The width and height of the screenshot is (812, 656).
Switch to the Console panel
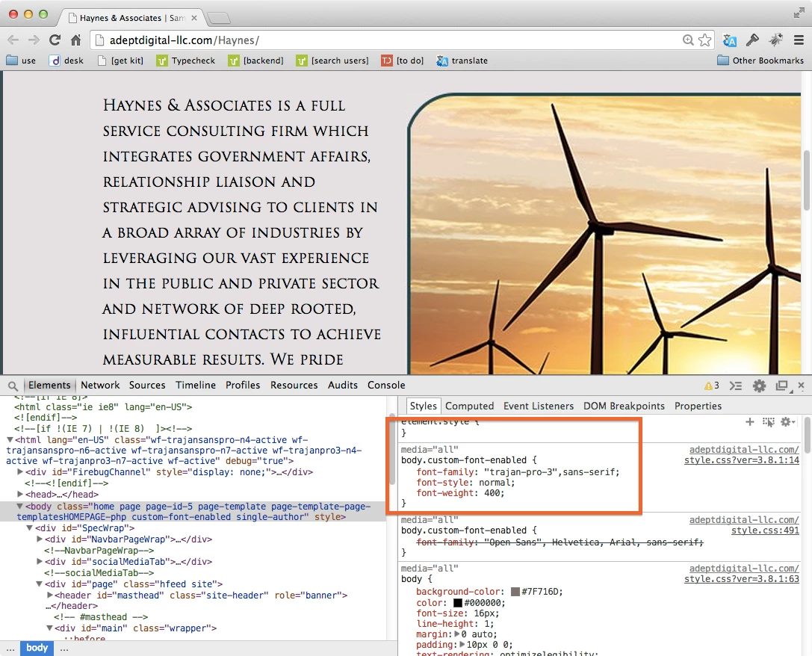point(386,386)
